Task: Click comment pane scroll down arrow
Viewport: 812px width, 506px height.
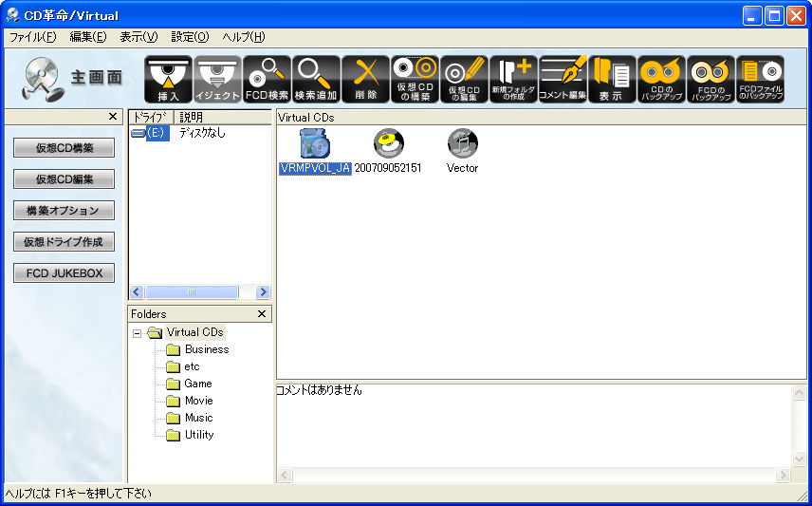Action: (800, 459)
